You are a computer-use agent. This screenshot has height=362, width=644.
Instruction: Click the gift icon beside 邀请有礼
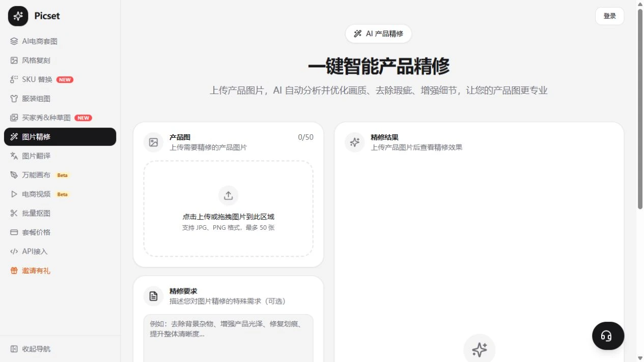point(14,270)
